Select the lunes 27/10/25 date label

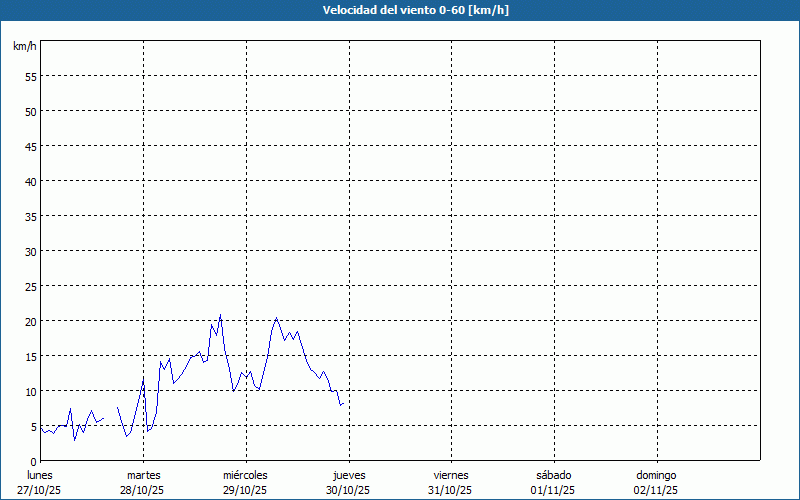coord(40,482)
